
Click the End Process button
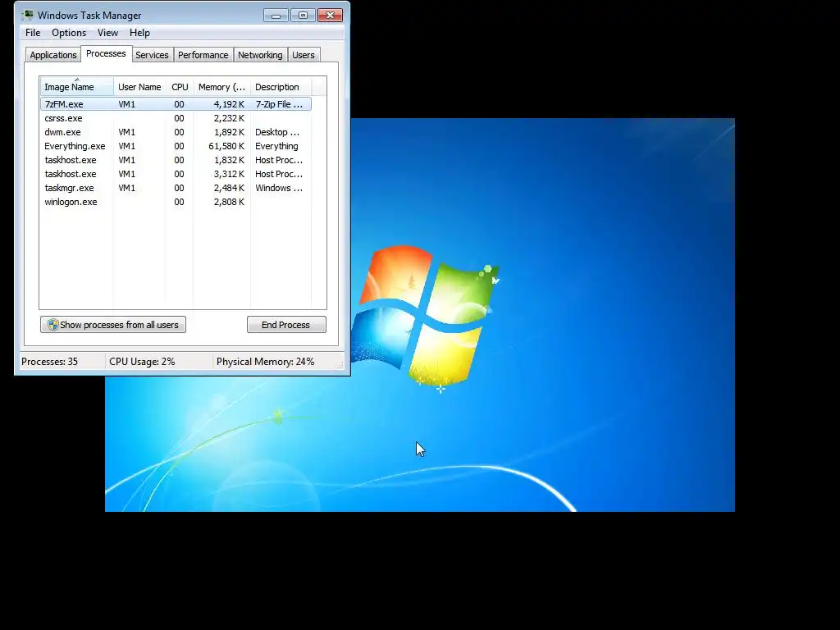point(286,325)
